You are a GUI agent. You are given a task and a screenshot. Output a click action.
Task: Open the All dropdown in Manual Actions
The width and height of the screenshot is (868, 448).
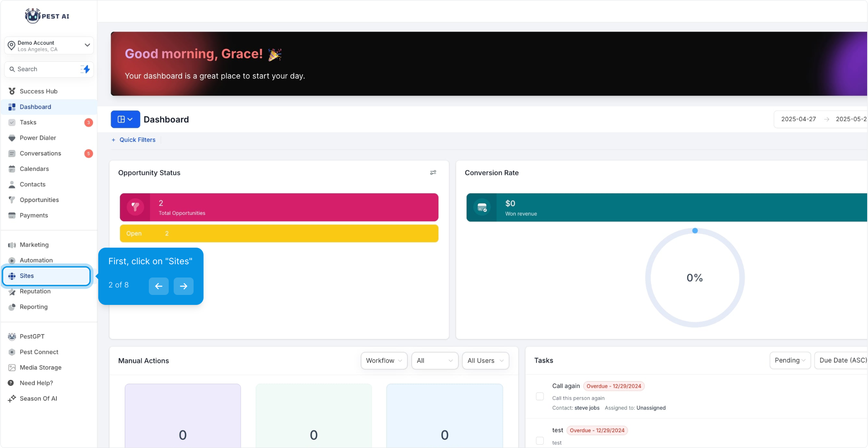pos(435,361)
